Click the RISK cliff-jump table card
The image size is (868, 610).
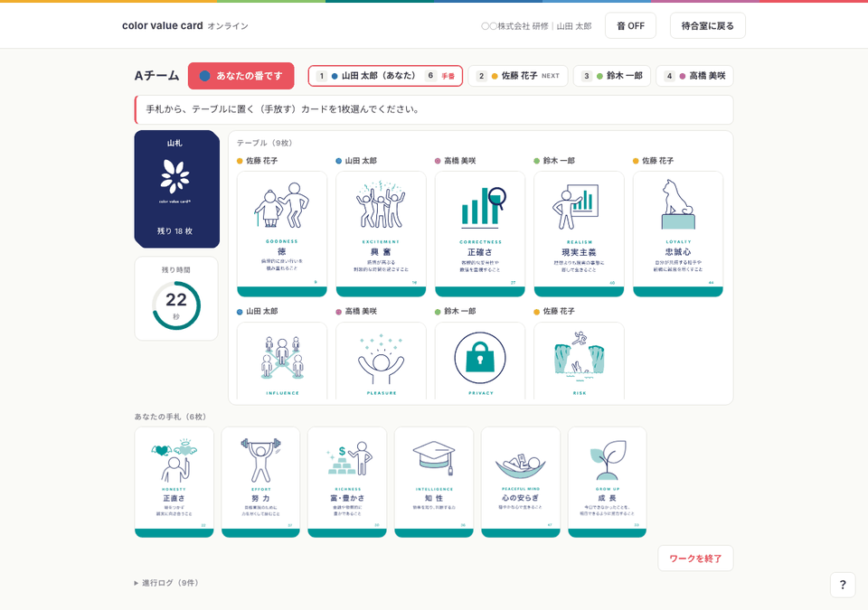point(579,361)
